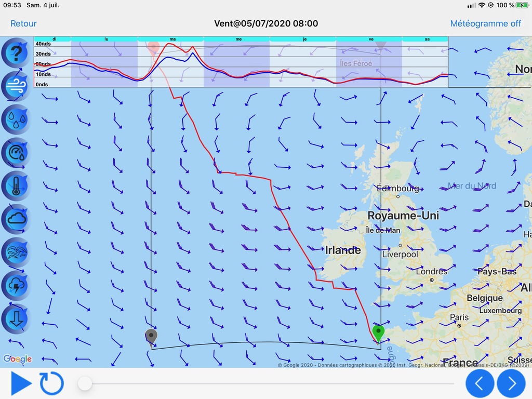Tap the Liverpool city label
Screen dimensions: 532x399
(400, 255)
